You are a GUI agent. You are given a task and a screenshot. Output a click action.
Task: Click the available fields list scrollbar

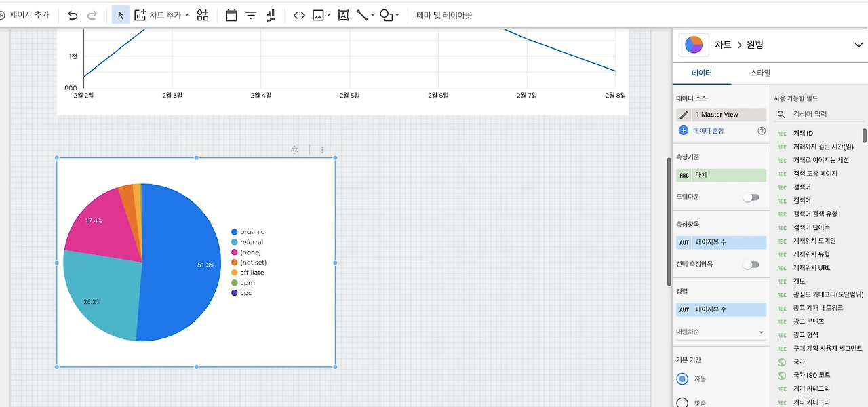pyautogui.click(x=865, y=135)
